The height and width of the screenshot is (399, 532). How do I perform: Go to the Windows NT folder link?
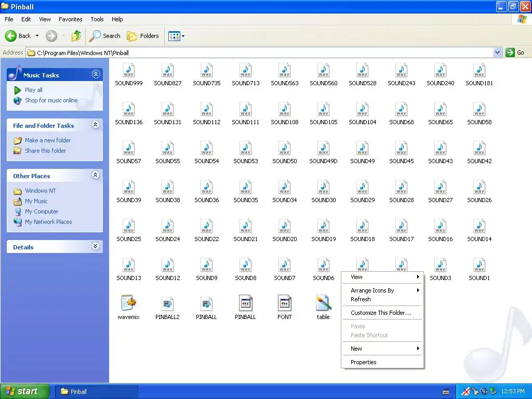pos(41,191)
